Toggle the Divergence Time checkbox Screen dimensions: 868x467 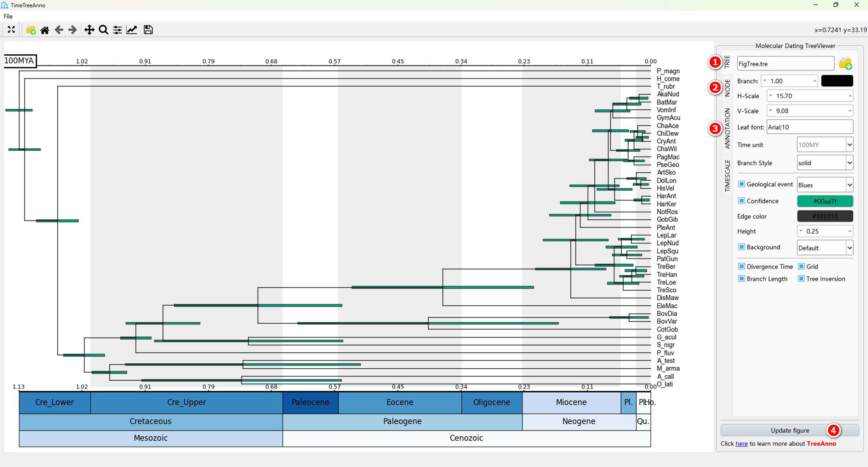point(741,266)
